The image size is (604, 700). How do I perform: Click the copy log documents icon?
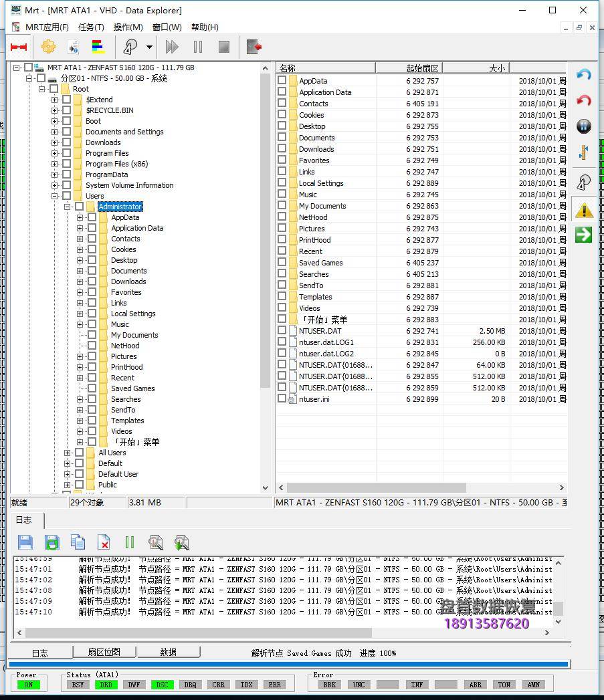[x=78, y=542]
